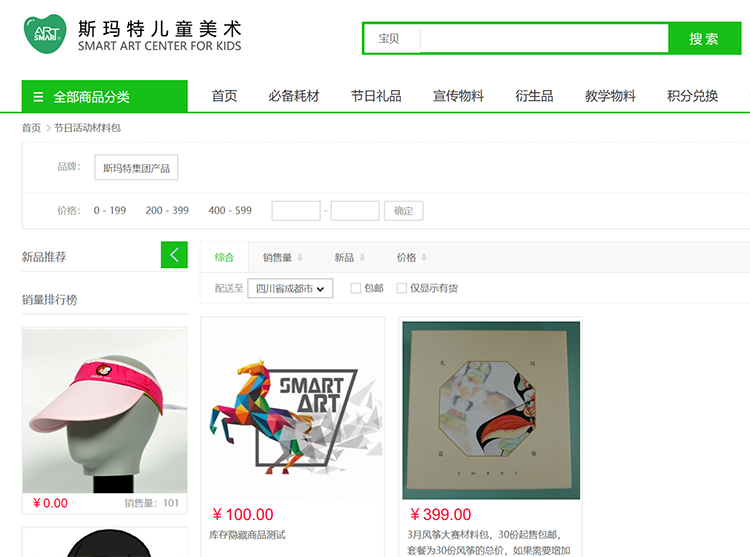Enable the 包邮 checkbox

click(356, 288)
